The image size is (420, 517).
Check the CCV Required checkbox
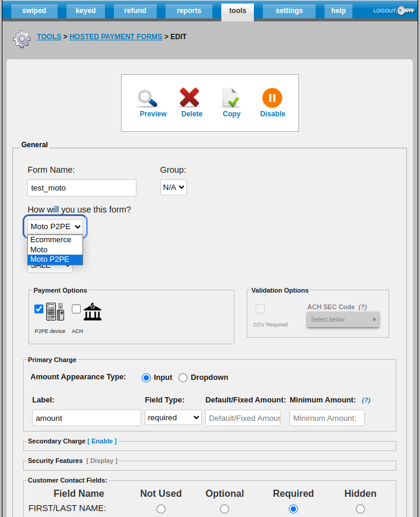(260, 309)
